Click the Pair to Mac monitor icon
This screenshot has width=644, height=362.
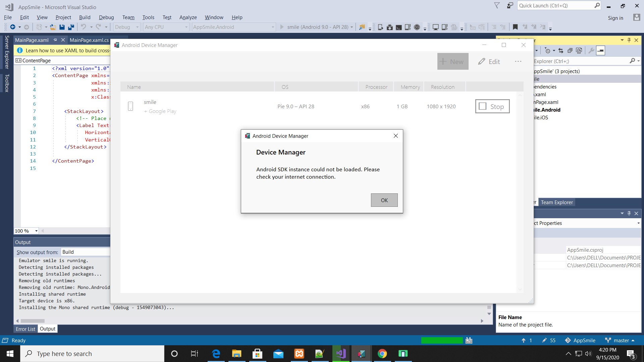point(435,27)
